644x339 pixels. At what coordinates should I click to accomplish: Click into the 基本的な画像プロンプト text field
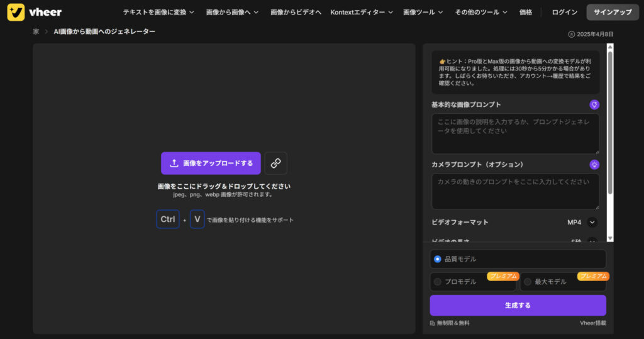pyautogui.click(x=514, y=133)
